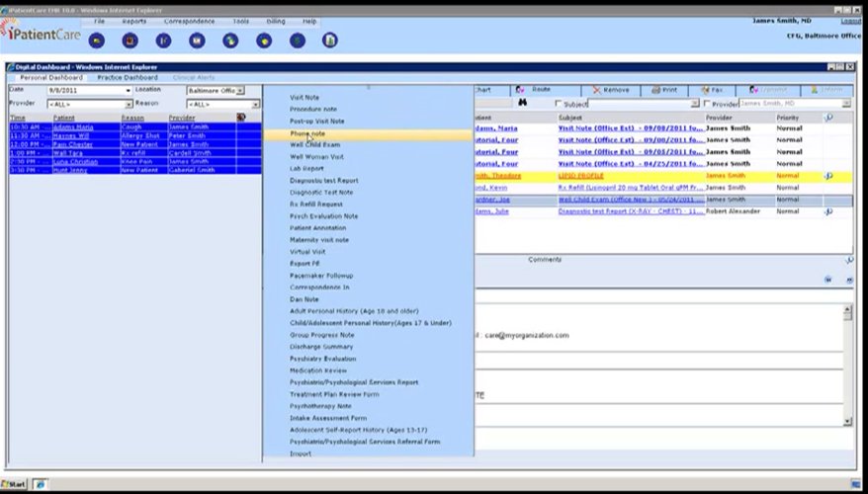868x494 pixels.
Task: Expand the Location dropdown Baltimore Office
Action: pyautogui.click(x=240, y=90)
